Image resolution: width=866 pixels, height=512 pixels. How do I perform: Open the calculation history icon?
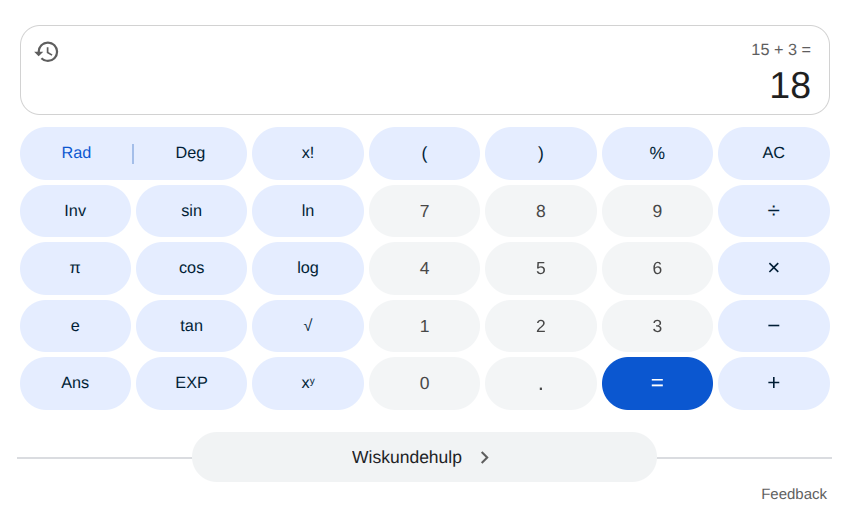coord(47,52)
